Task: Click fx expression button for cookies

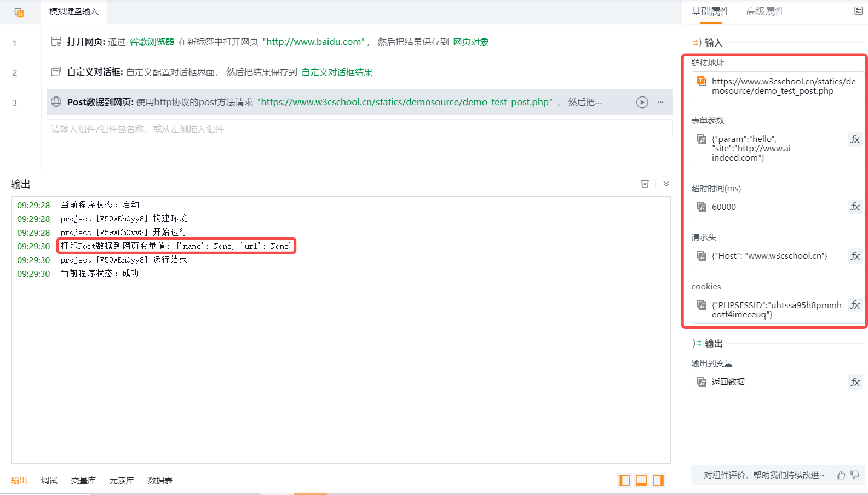Action: coord(855,305)
